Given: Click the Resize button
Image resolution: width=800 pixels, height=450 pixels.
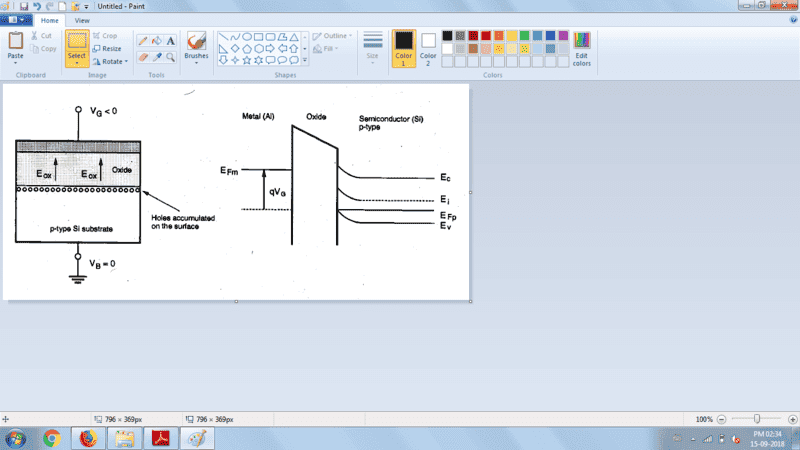Looking at the screenshot, I should point(106,48).
